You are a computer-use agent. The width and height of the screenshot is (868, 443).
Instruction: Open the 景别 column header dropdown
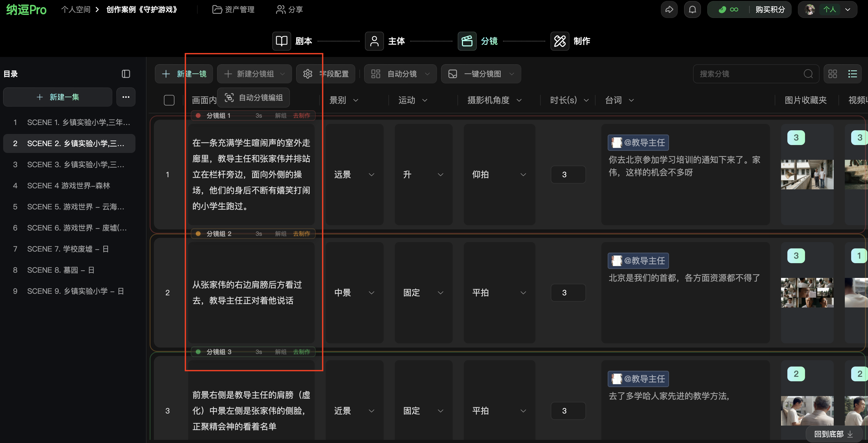pyautogui.click(x=355, y=100)
